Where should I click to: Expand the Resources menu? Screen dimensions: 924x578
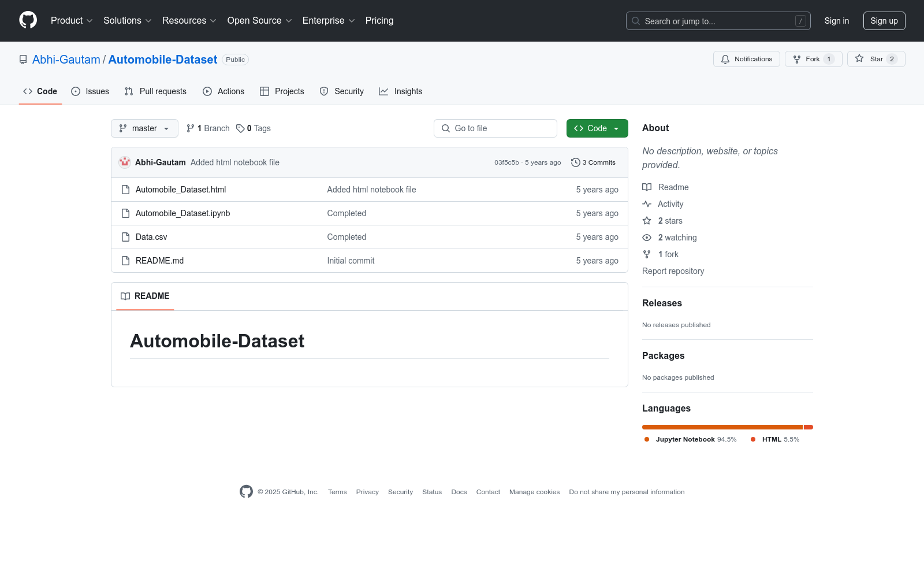tap(189, 21)
